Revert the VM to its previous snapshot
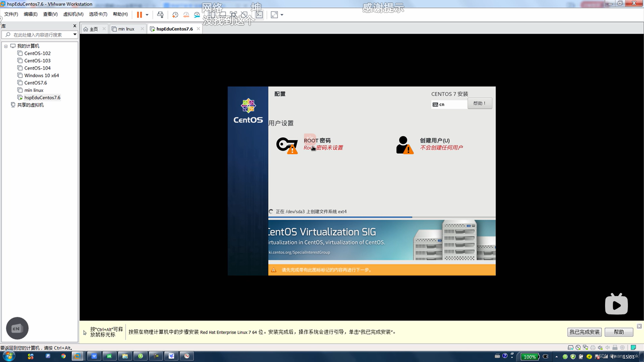 point(186,15)
